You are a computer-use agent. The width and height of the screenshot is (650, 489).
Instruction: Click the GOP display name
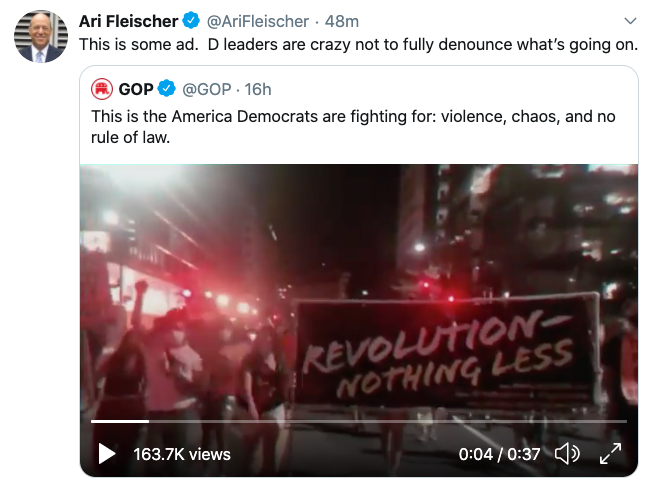[x=136, y=89]
